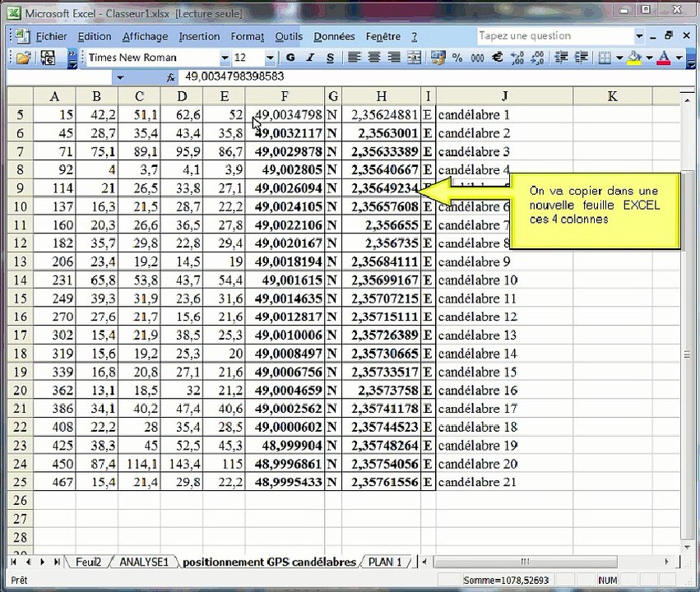Image resolution: width=700 pixels, height=592 pixels.
Task: Click status bar Somme=1078,52693
Action: click(x=506, y=580)
